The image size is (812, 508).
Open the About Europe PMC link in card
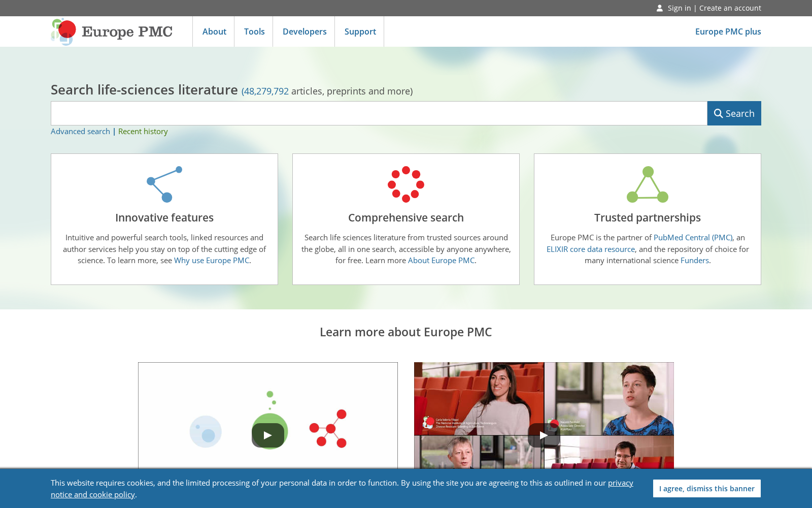[441, 260]
